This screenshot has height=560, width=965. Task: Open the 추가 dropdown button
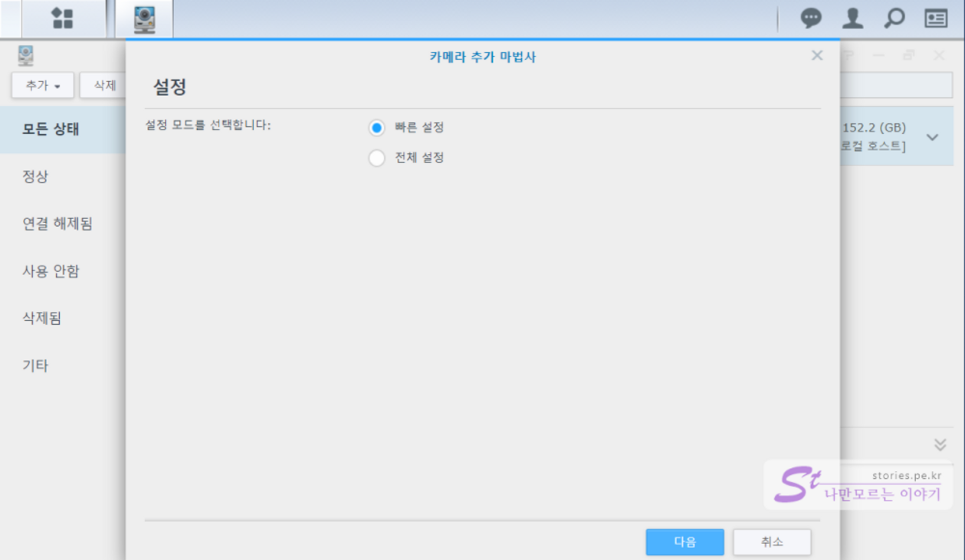click(x=43, y=86)
